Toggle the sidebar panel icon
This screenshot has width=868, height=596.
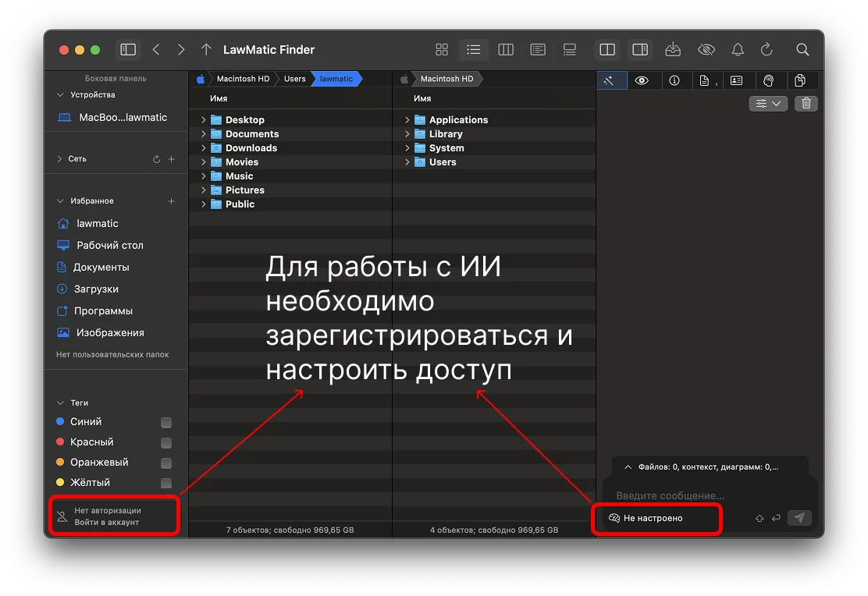[128, 50]
